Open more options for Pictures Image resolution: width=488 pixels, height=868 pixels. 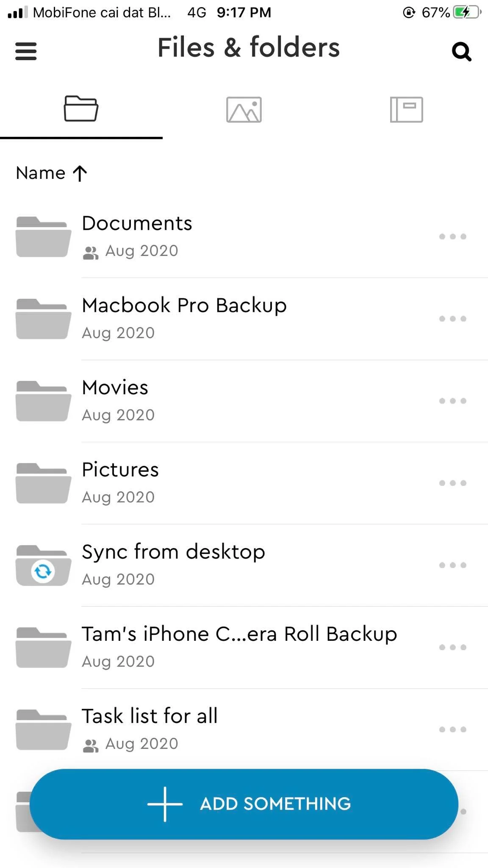click(452, 483)
